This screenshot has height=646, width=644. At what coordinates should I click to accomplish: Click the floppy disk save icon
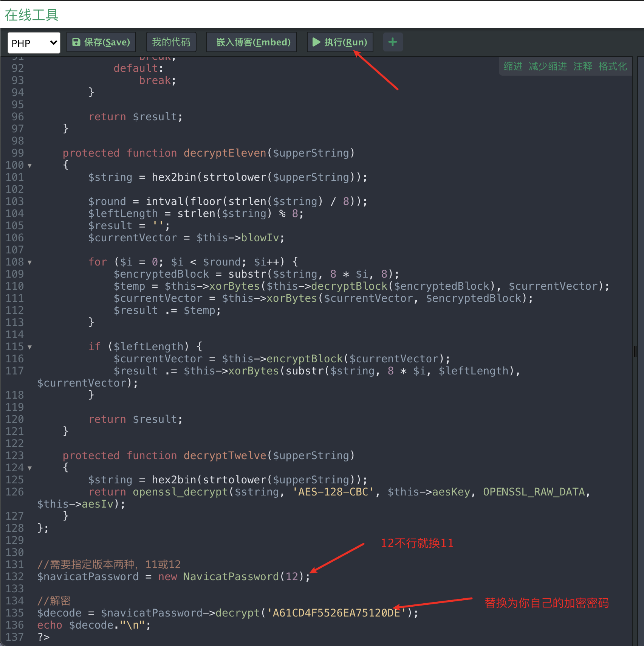76,42
